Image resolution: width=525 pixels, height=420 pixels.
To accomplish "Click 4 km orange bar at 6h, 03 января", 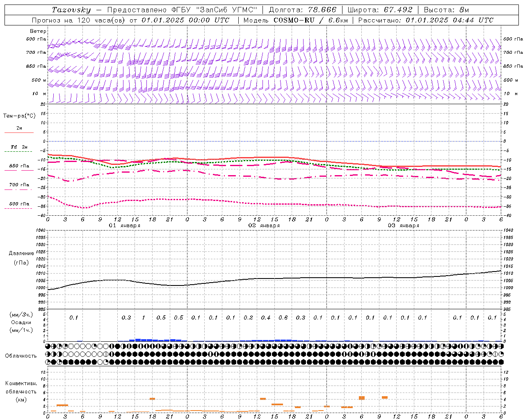I will click(362, 398).
